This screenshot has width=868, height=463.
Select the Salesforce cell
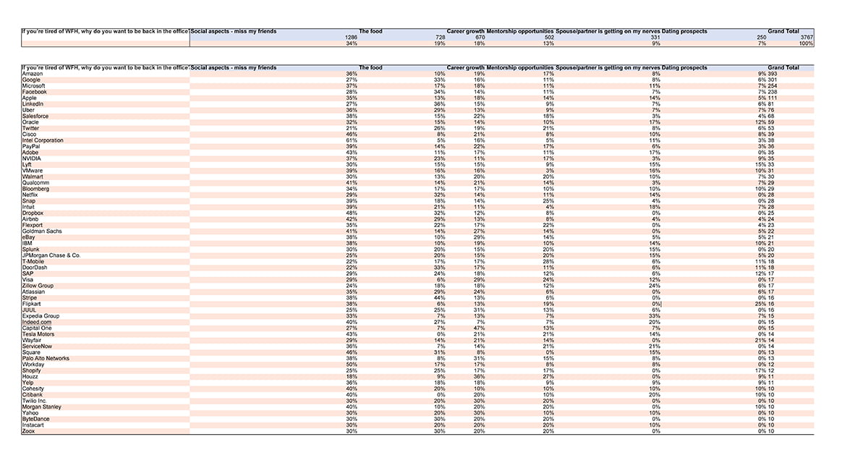(35, 116)
